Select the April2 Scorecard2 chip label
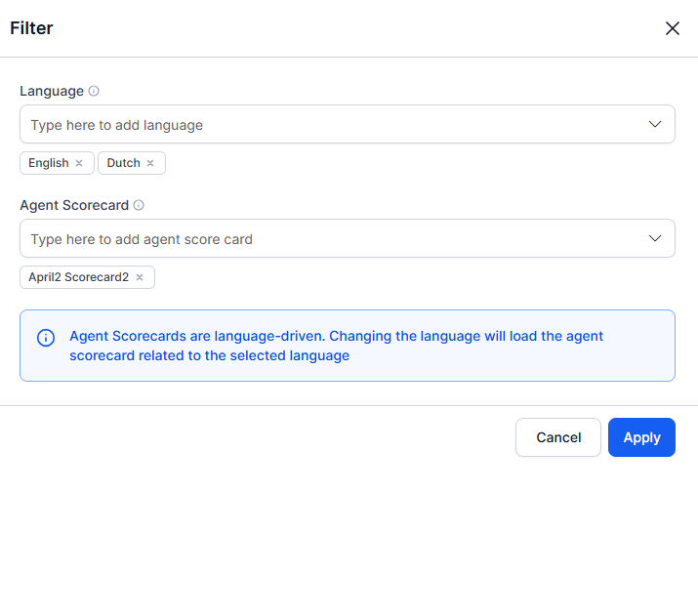 [x=78, y=277]
